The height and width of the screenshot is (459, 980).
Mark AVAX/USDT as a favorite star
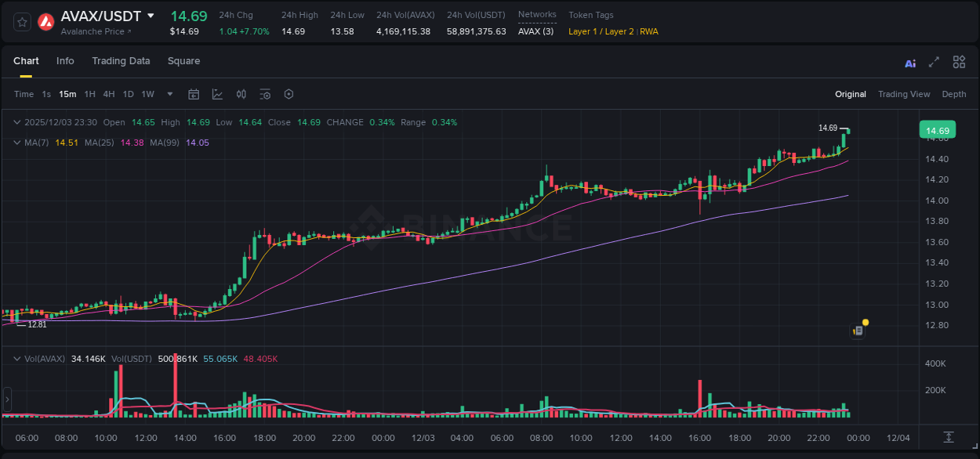pyautogui.click(x=21, y=22)
